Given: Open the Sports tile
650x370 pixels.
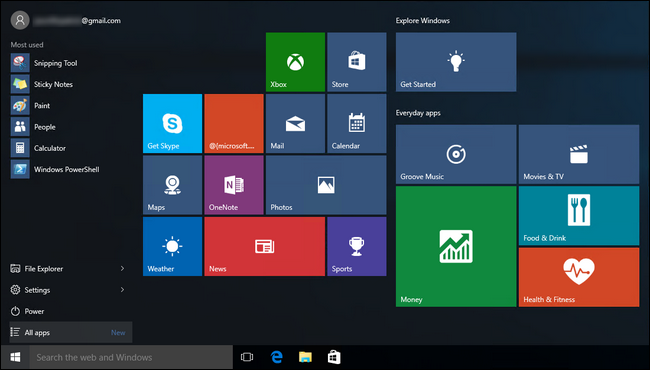Looking at the screenshot, I should (357, 246).
